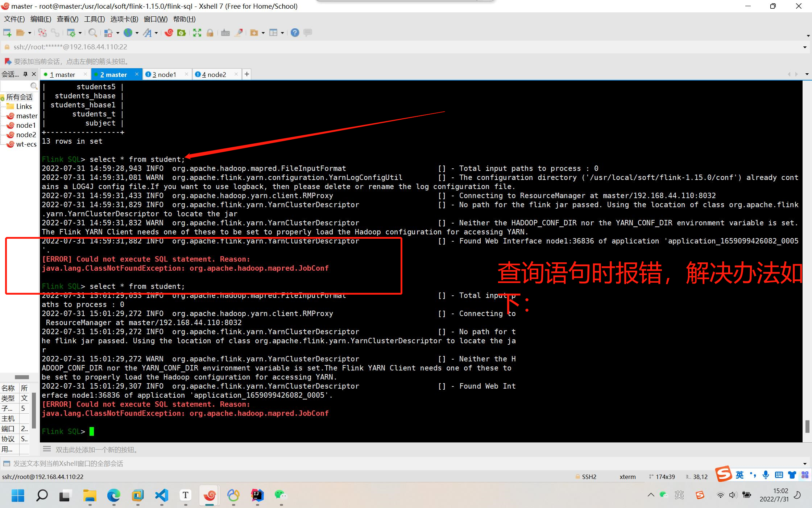Click the Open folder toolbar icon
The image size is (812, 508).
(x=20, y=33)
